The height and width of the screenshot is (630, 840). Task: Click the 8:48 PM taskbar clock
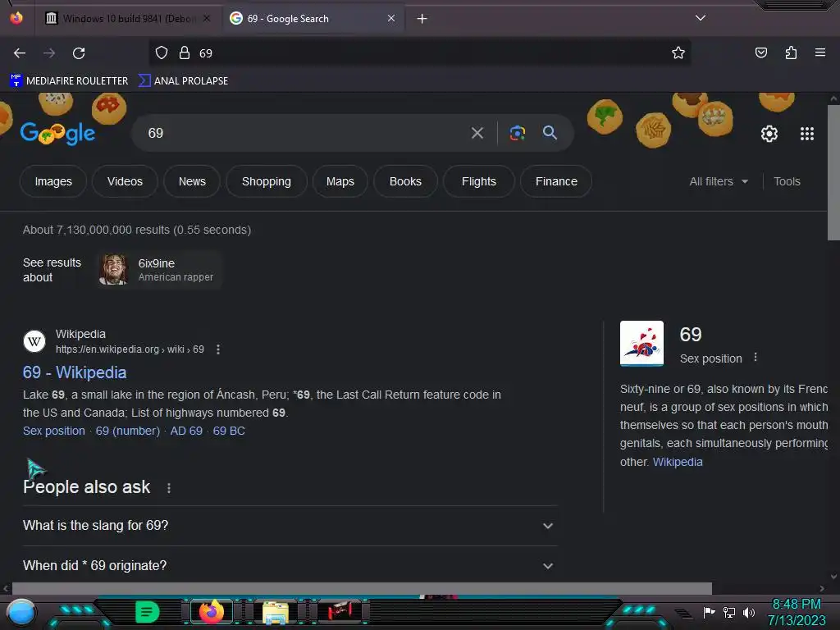click(796, 612)
